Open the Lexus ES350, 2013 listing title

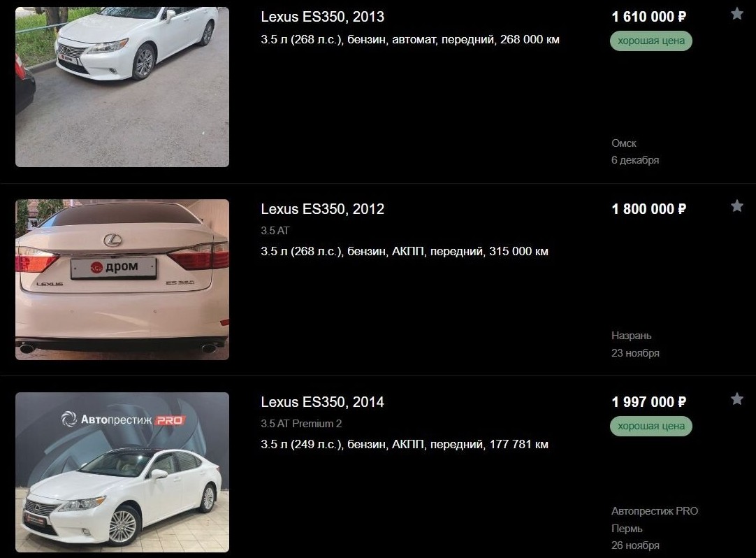(x=323, y=17)
